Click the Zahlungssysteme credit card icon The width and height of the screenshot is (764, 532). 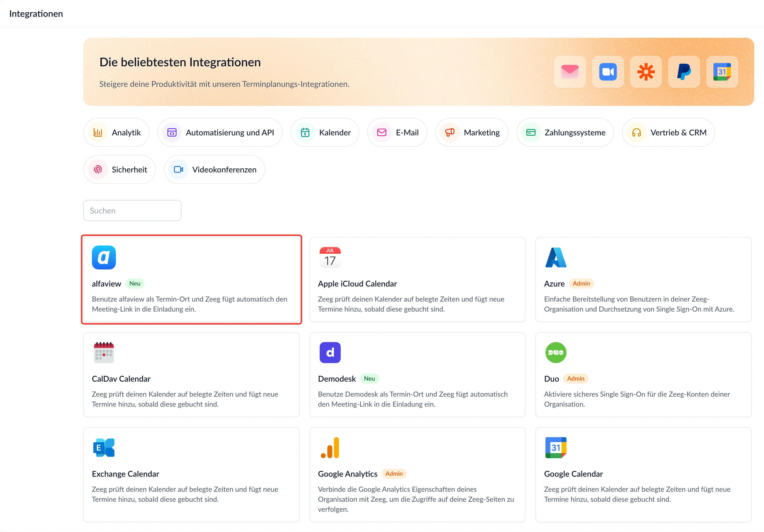pos(531,132)
